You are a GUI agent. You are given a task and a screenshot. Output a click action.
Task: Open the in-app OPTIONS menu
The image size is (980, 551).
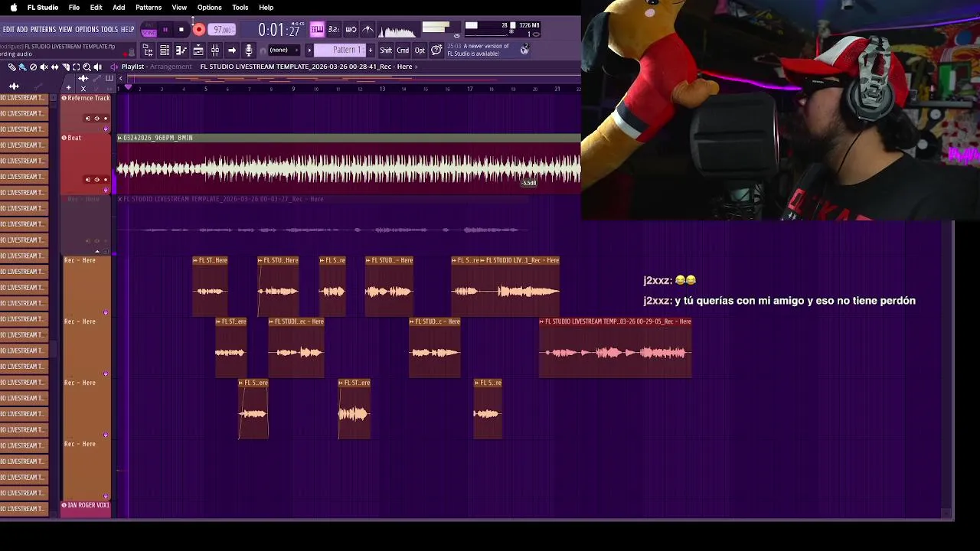pos(87,29)
